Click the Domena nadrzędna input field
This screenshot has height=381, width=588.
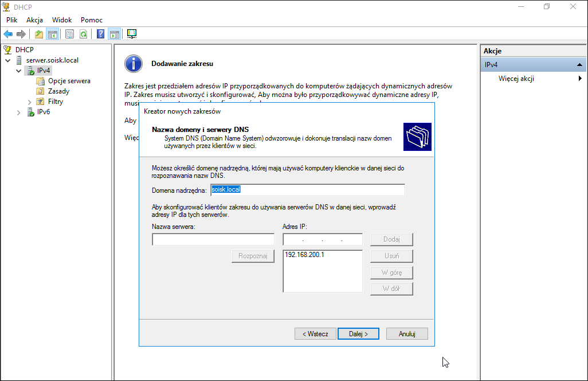[308, 190]
